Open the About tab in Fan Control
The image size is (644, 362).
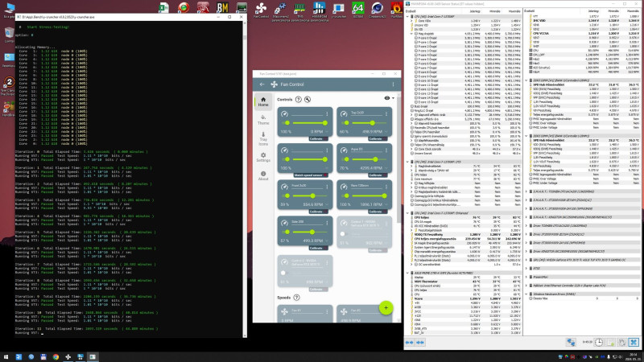263,175
